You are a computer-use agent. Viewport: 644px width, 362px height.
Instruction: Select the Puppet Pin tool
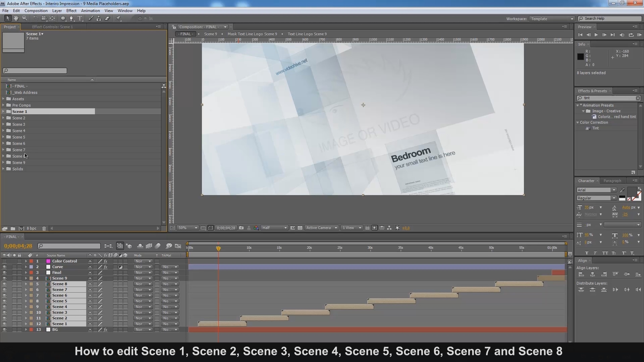pyautogui.click(x=118, y=18)
